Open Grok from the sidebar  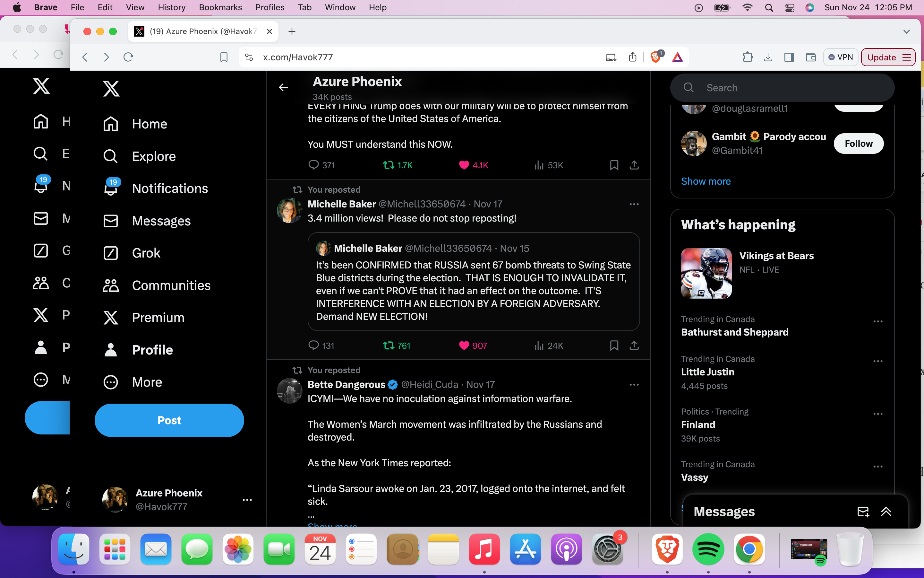click(x=132, y=253)
